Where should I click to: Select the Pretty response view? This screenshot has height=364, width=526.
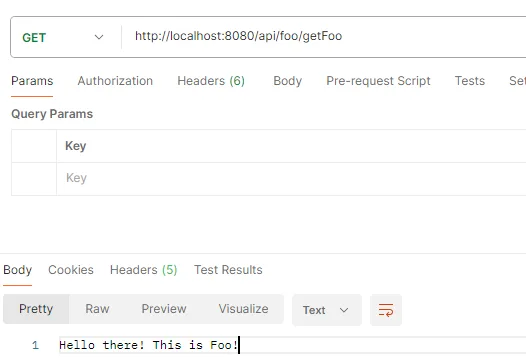(36, 309)
